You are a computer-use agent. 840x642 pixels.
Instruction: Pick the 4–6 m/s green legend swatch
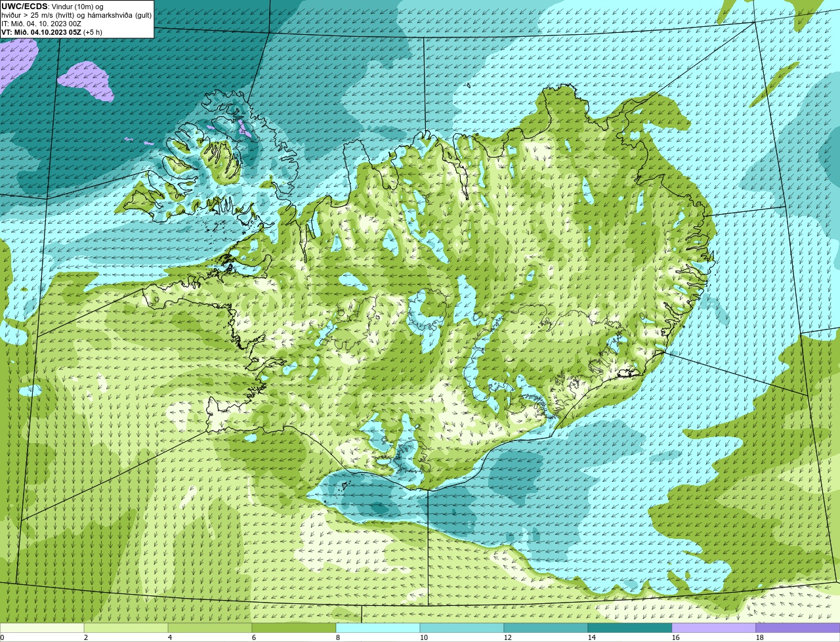point(210,628)
